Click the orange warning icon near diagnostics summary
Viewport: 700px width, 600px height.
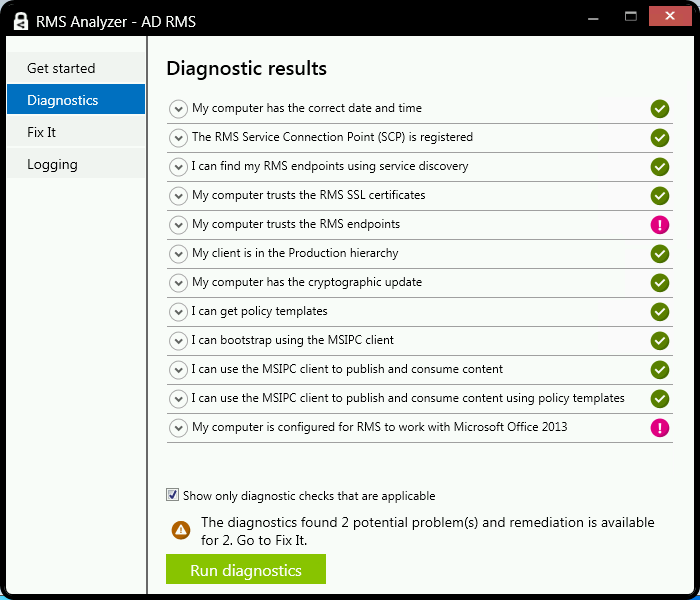coord(180,530)
